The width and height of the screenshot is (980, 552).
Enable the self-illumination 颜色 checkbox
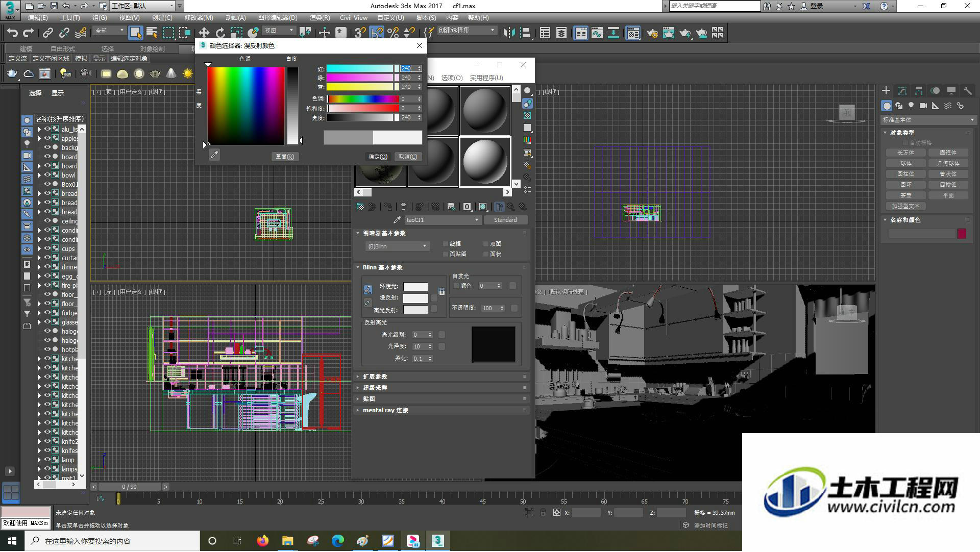[456, 286]
